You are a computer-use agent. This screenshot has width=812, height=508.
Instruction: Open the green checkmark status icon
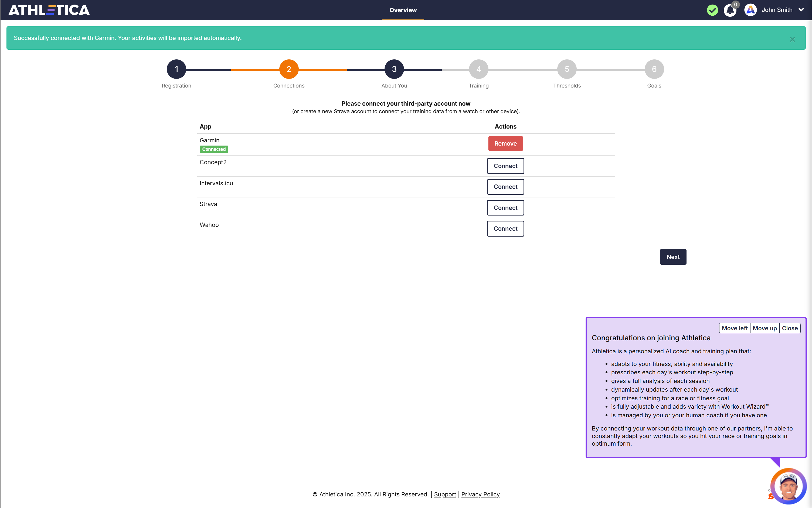coord(712,10)
